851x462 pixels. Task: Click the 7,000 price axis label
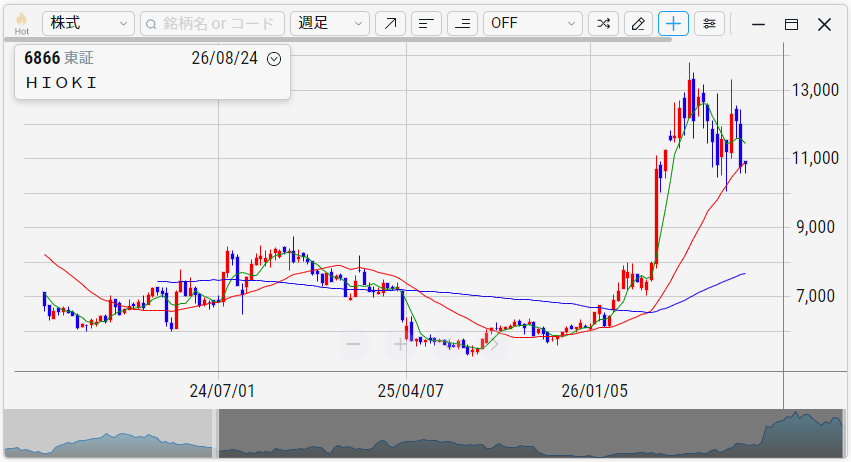point(815,296)
